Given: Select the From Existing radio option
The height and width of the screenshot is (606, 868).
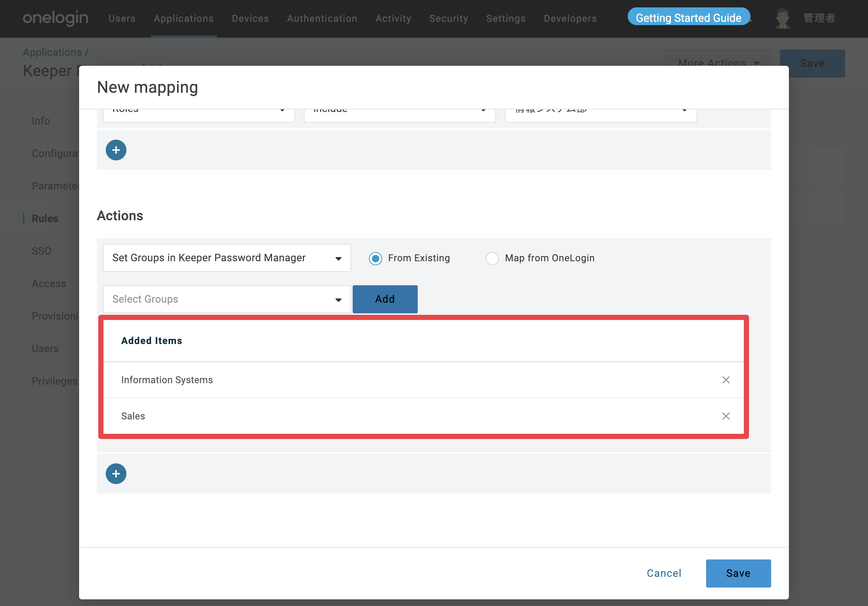Looking at the screenshot, I should [x=375, y=258].
